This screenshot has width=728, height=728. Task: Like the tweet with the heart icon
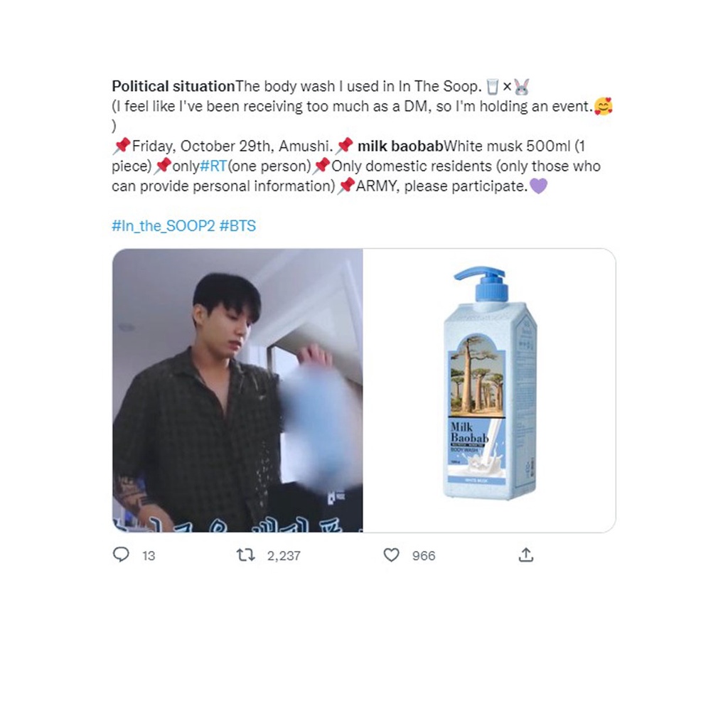tap(391, 555)
